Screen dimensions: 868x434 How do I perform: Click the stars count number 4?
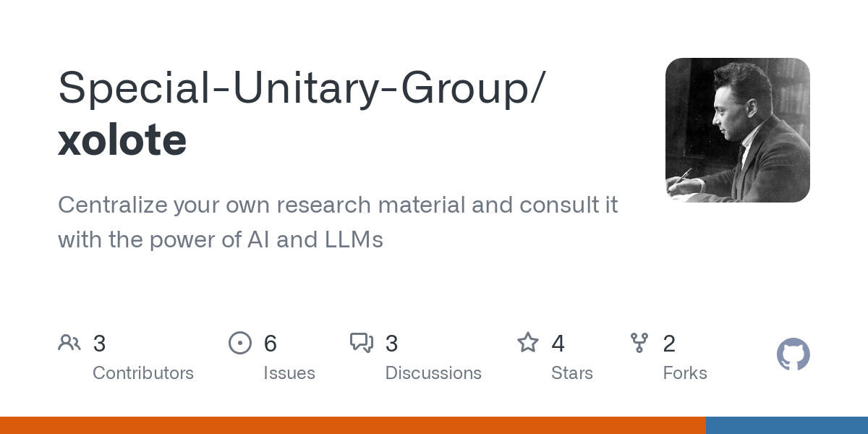coord(558,343)
